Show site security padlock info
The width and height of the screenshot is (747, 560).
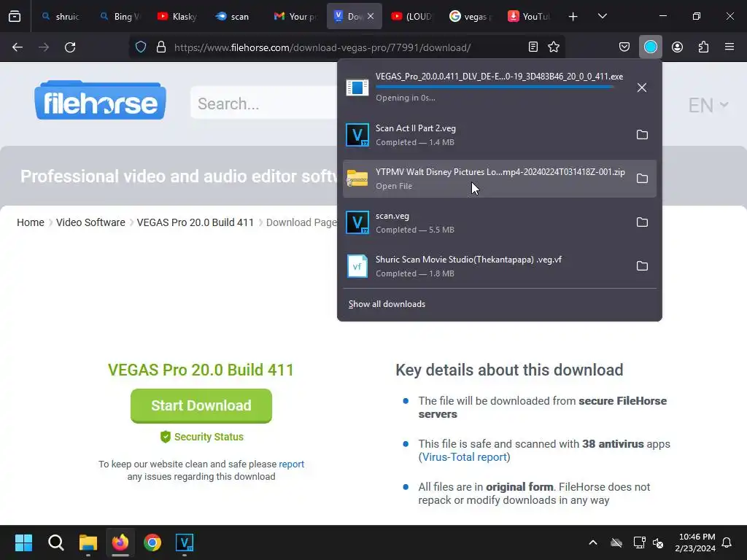(x=161, y=47)
